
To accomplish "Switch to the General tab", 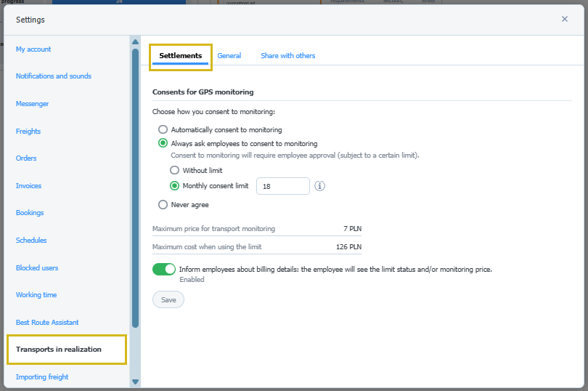I will [229, 56].
